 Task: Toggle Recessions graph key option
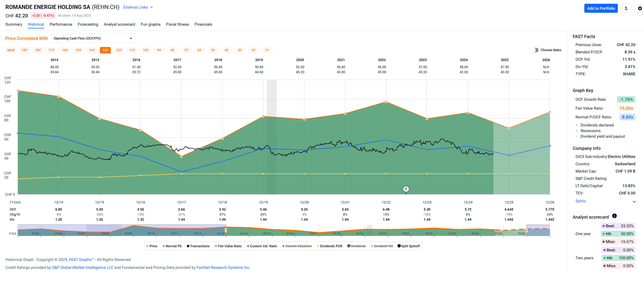[x=590, y=131]
